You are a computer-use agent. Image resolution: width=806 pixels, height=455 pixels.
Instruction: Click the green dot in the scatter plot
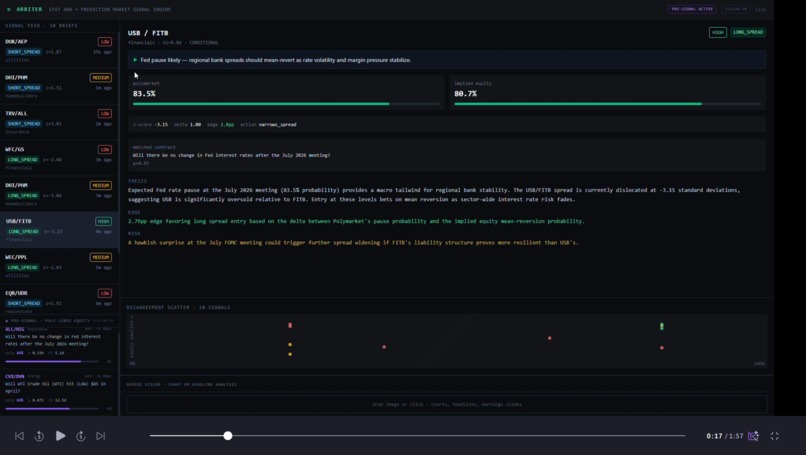(x=662, y=326)
